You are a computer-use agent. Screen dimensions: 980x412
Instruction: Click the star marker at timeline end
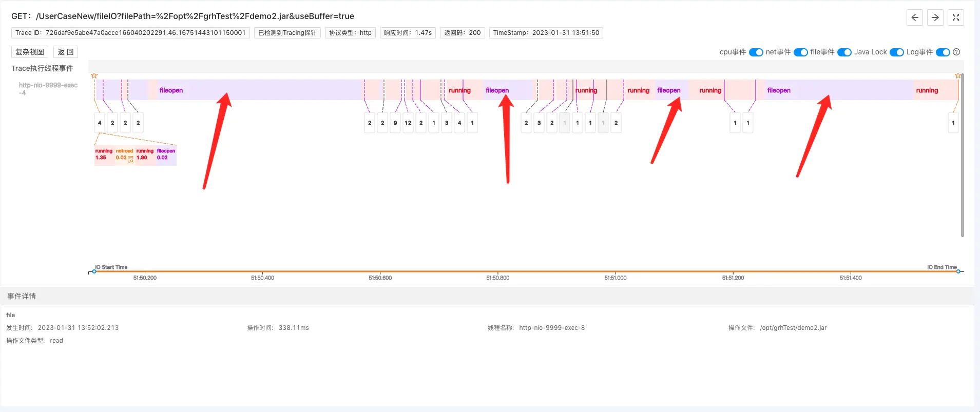957,76
